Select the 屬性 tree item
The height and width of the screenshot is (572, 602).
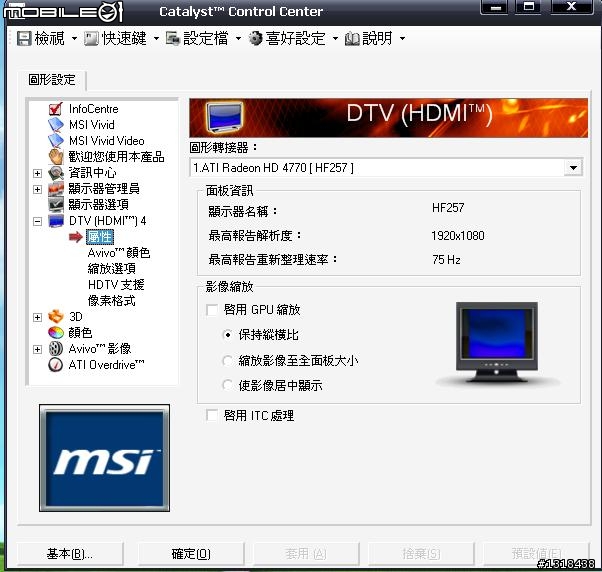tap(99, 237)
